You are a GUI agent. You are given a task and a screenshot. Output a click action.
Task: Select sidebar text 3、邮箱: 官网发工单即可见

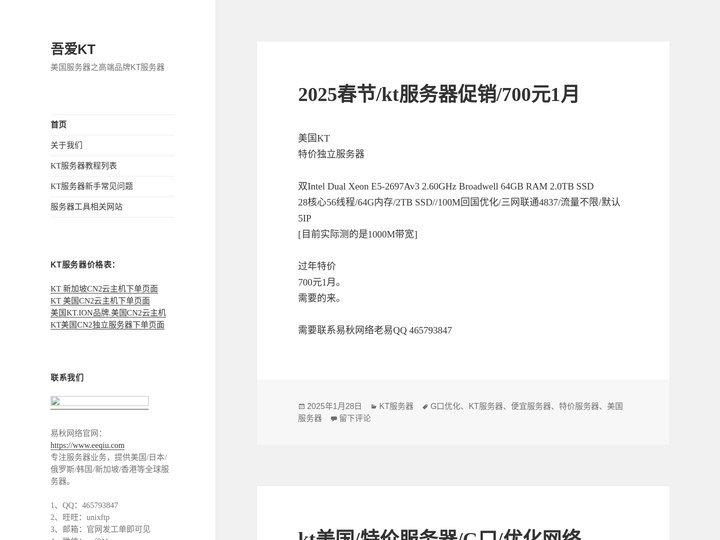point(100,529)
